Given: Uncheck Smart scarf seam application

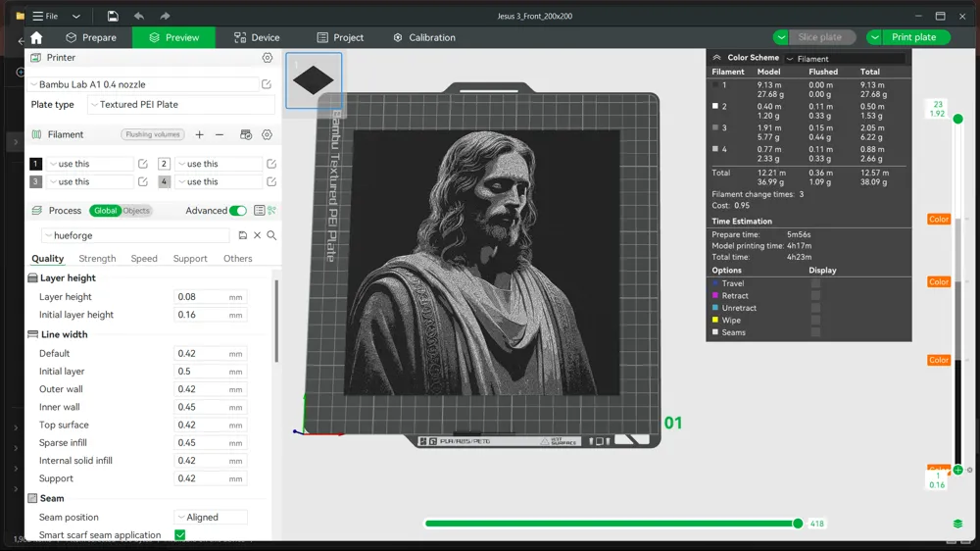Looking at the screenshot, I should (180, 534).
